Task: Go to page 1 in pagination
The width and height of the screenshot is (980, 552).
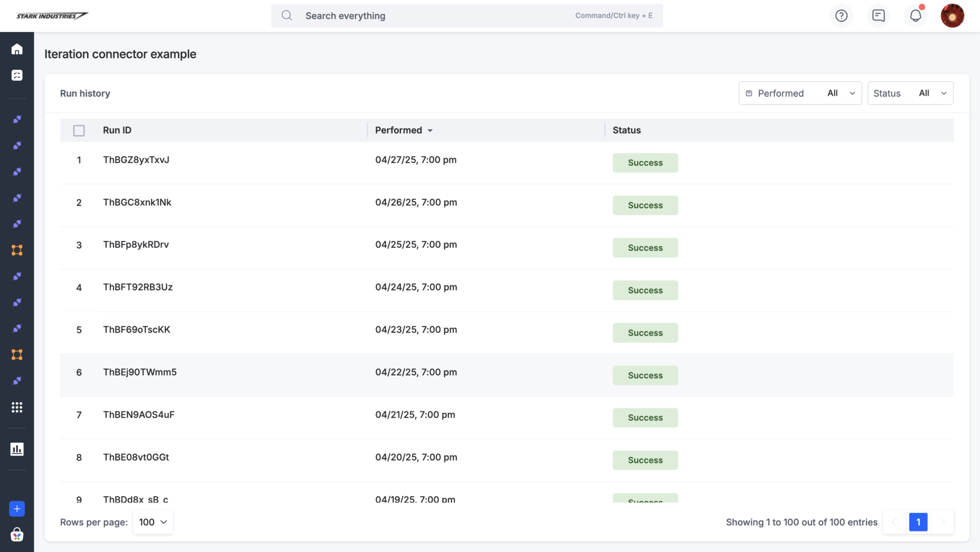Action: point(918,522)
